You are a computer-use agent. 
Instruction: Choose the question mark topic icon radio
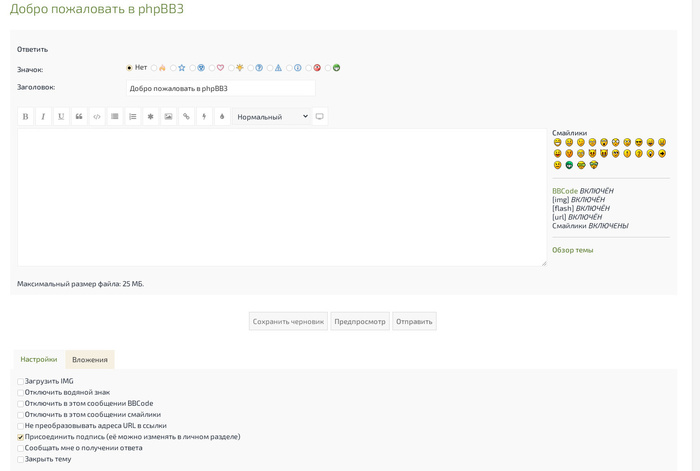pyautogui.click(x=250, y=68)
